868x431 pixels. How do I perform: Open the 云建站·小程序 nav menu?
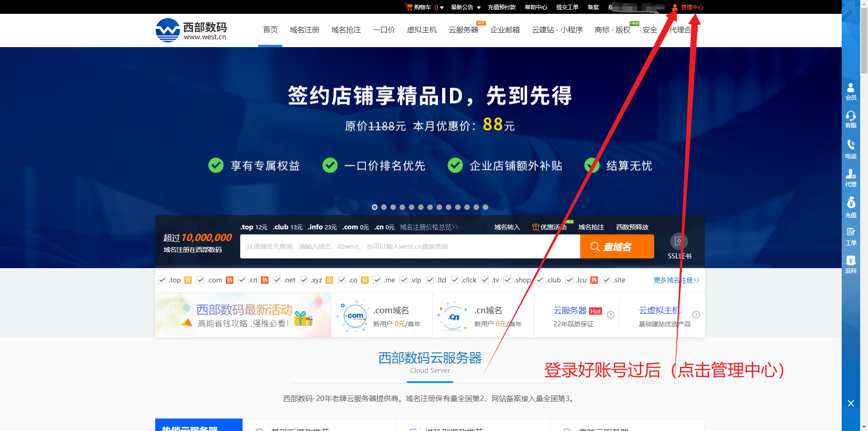click(x=557, y=30)
